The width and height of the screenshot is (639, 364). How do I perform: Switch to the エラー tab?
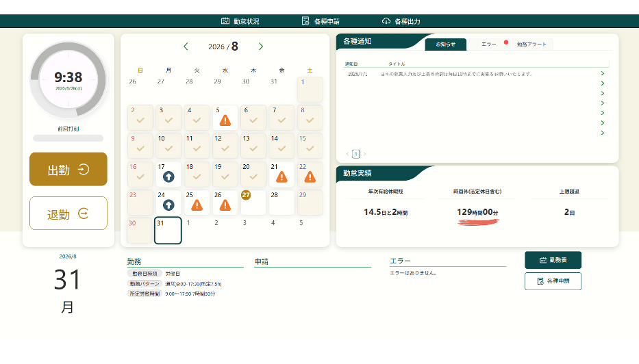click(488, 44)
